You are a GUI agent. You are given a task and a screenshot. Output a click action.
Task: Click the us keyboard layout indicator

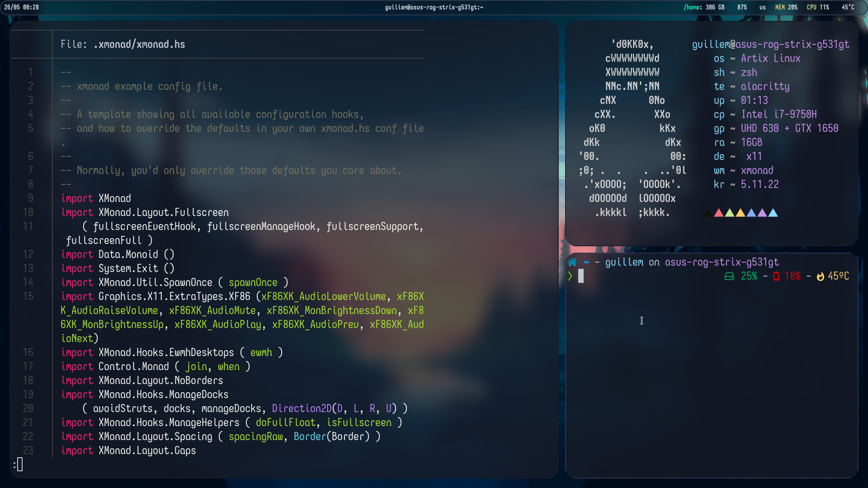[762, 7]
